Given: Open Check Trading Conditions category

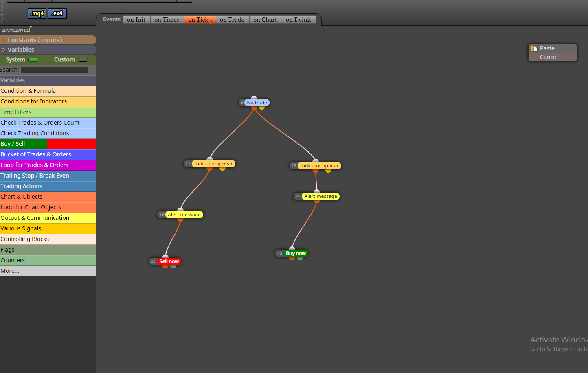Looking at the screenshot, I should (x=48, y=134).
